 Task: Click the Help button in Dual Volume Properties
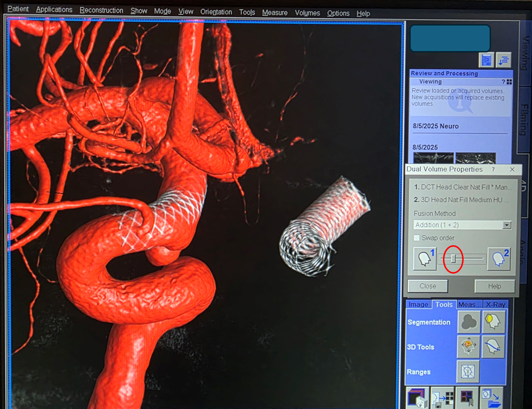pyautogui.click(x=494, y=286)
